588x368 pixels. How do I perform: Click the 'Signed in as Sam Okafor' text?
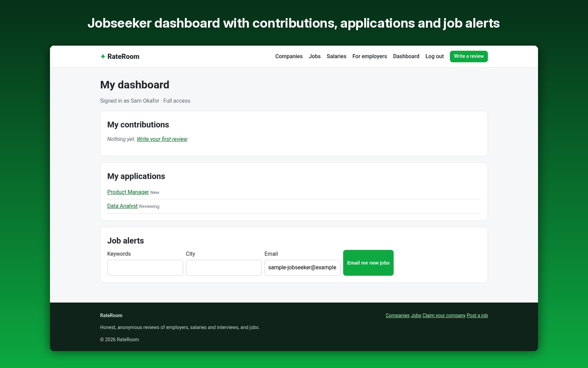tap(130, 101)
